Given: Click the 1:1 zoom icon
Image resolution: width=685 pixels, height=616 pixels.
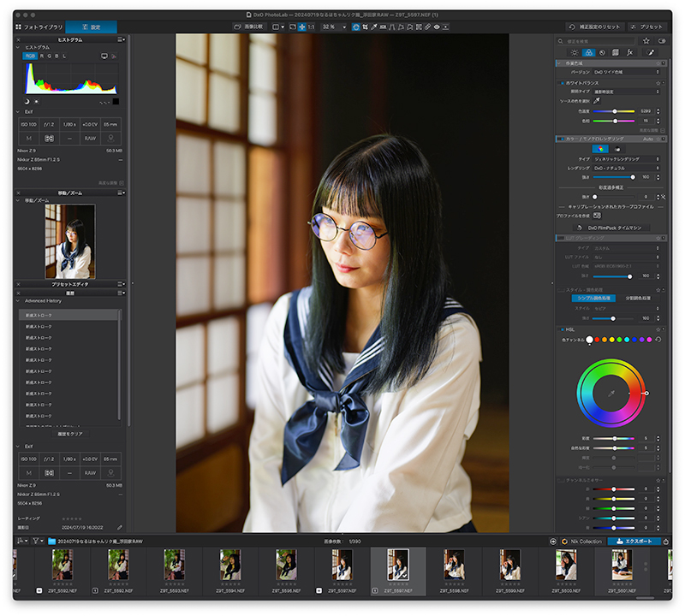Looking at the screenshot, I should [311, 27].
